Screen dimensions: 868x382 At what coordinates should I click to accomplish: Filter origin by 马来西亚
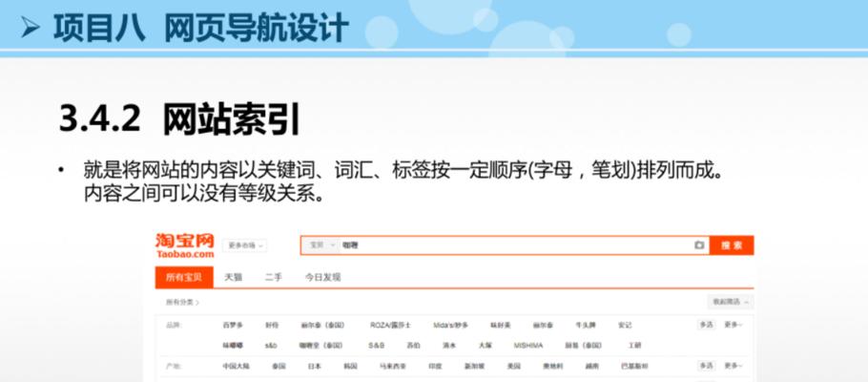[x=393, y=367]
